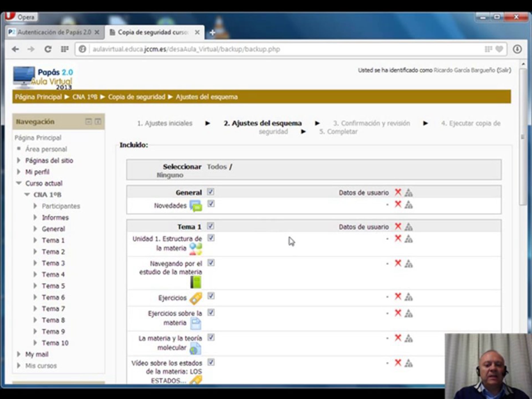Image resolution: width=532 pixels, height=399 pixels.
Task: Open a new tab with the plus icon
Action: tap(212, 32)
